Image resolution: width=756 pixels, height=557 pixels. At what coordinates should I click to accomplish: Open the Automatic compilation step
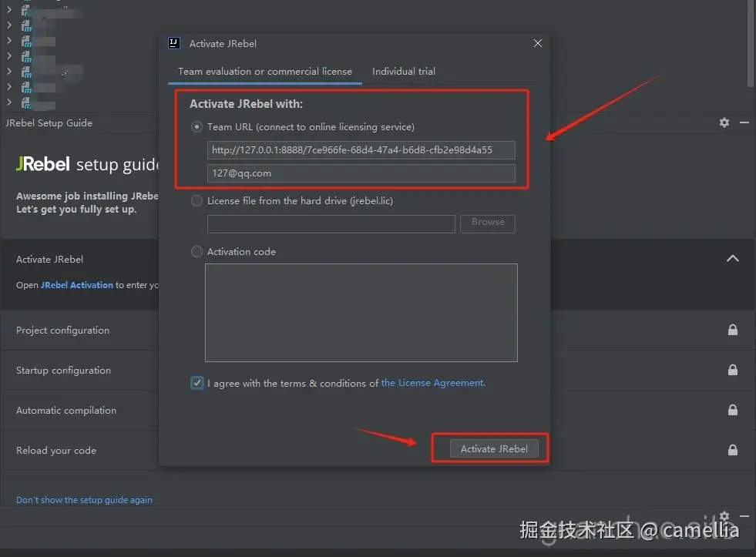66,410
